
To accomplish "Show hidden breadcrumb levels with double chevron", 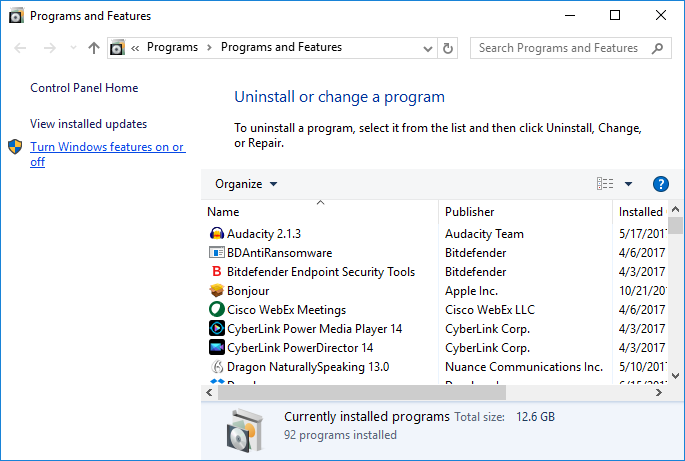I will click(x=135, y=48).
